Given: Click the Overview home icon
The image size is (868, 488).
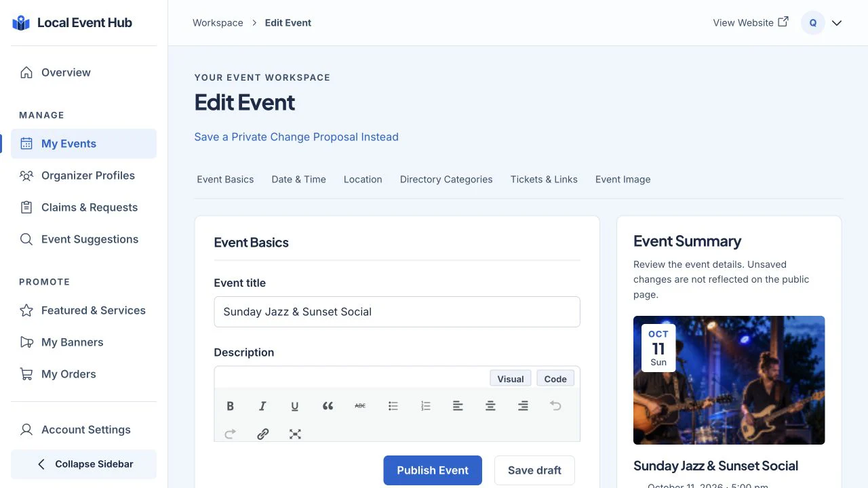Looking at the screenshot, I should point(26,73).
